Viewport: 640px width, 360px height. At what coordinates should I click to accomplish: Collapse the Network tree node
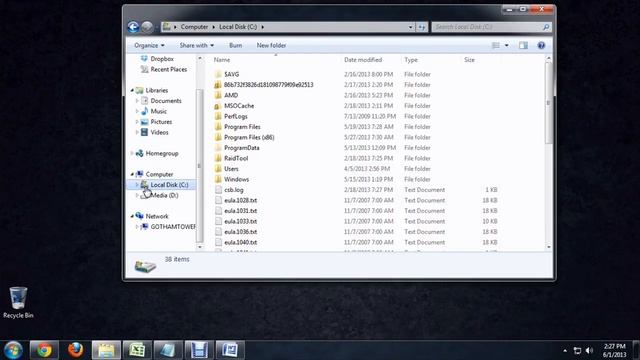[132, 216]
